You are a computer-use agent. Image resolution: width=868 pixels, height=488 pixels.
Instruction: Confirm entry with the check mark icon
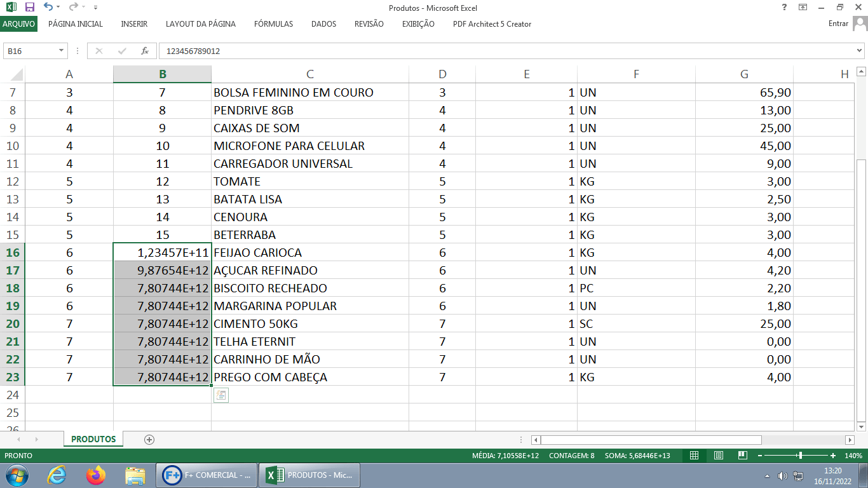tap(122, 51)
